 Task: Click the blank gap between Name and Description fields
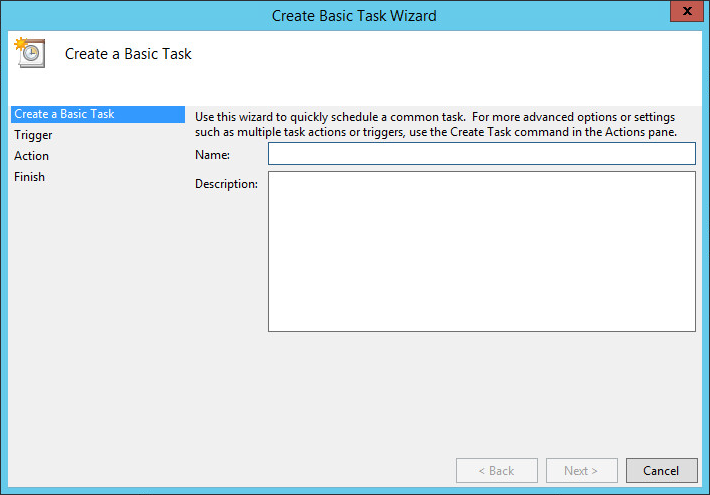tap(481, 168)
